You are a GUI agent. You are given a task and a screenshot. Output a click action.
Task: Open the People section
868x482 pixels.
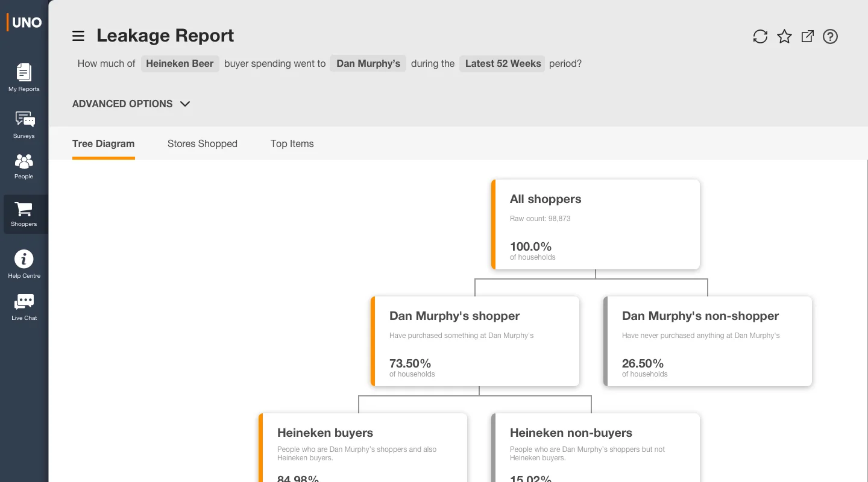(x=24, y=166)
